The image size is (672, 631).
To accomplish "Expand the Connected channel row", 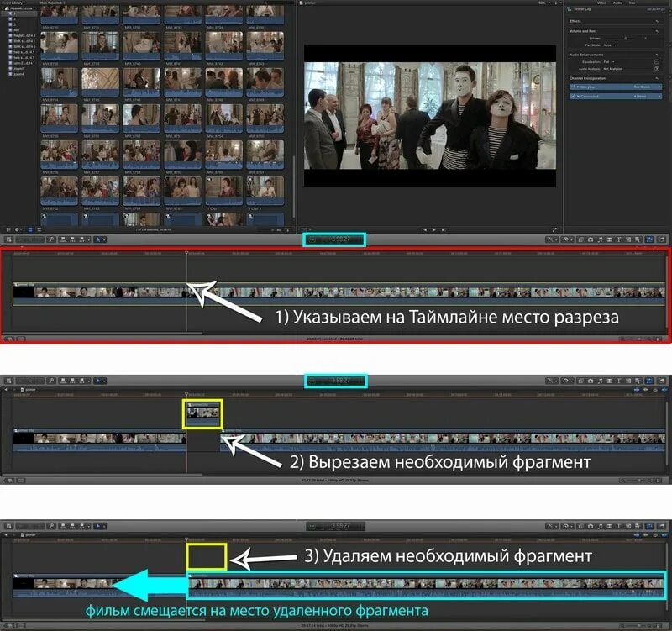I will coord(578,97).
